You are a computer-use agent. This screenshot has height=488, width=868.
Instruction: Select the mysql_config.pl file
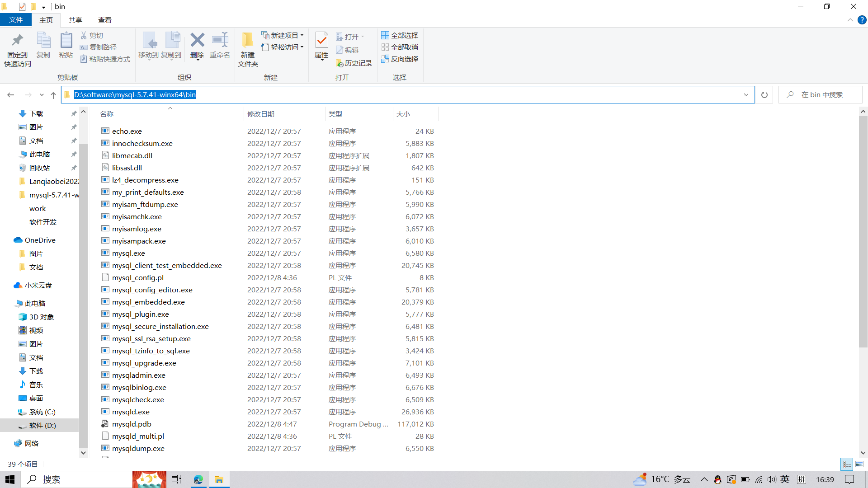[x=137, y=277]
